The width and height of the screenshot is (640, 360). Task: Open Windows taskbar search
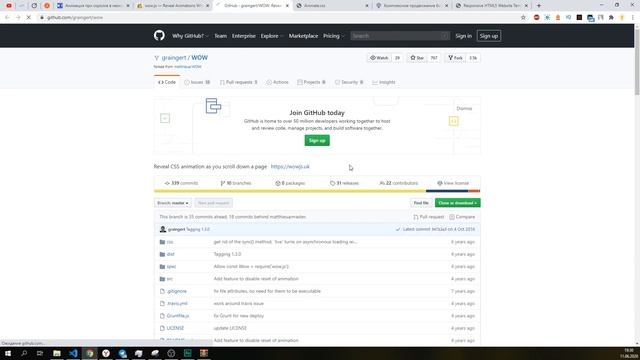point(24,353)
